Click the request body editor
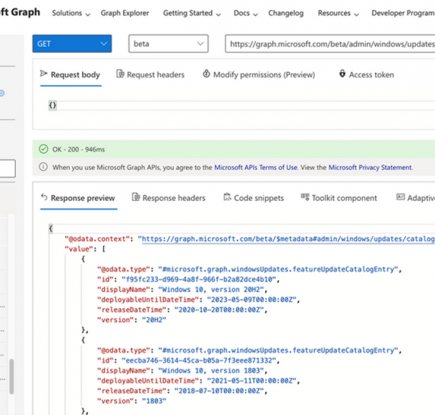The height and width of the screenshot is (415, 435). [242, 106]
